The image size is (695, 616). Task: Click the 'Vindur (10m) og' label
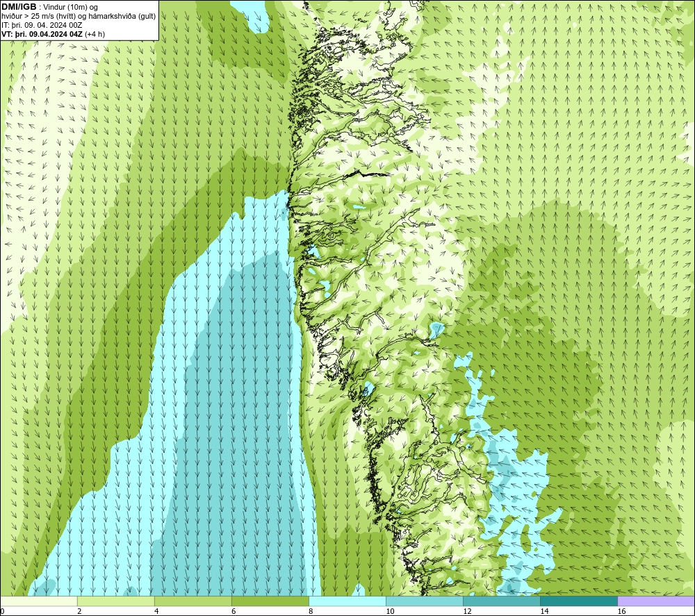(70, 8)
